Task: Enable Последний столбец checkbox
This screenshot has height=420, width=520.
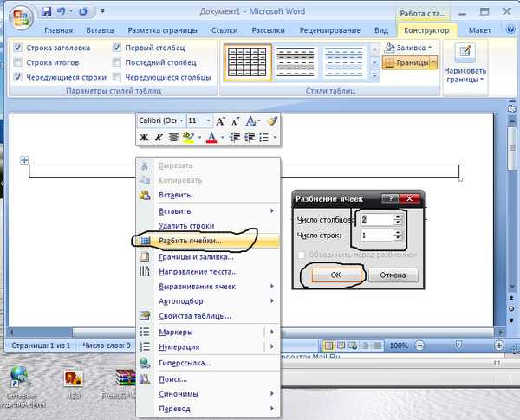Action: click(117, 62)
